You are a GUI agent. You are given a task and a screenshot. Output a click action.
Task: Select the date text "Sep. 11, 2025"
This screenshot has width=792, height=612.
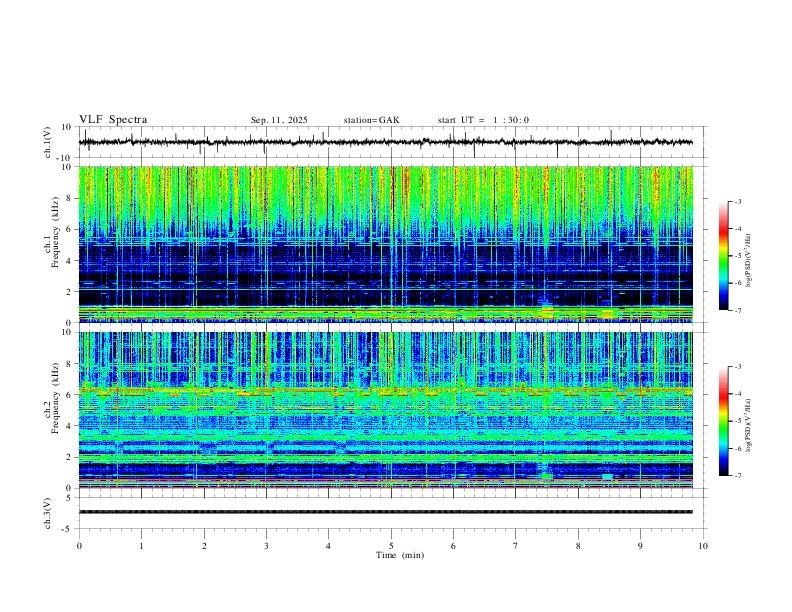tap(279, 120)
